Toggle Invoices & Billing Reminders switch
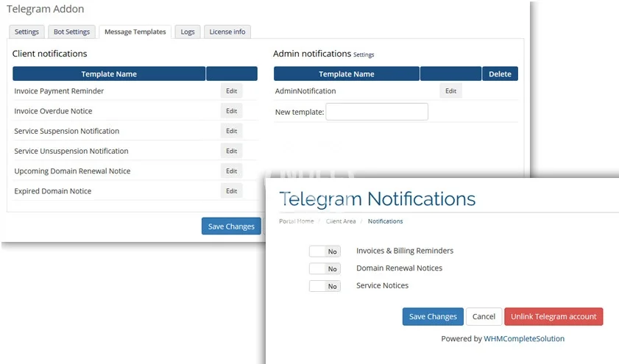 (325, 251)
